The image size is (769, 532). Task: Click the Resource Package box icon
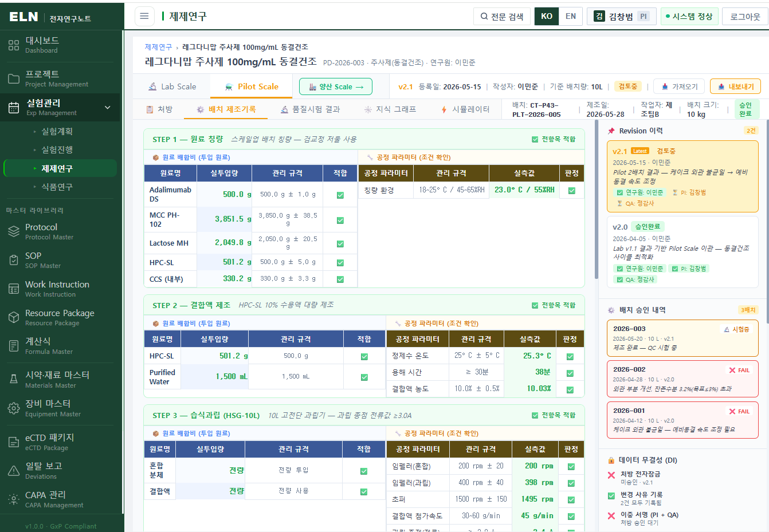point(14,318)
